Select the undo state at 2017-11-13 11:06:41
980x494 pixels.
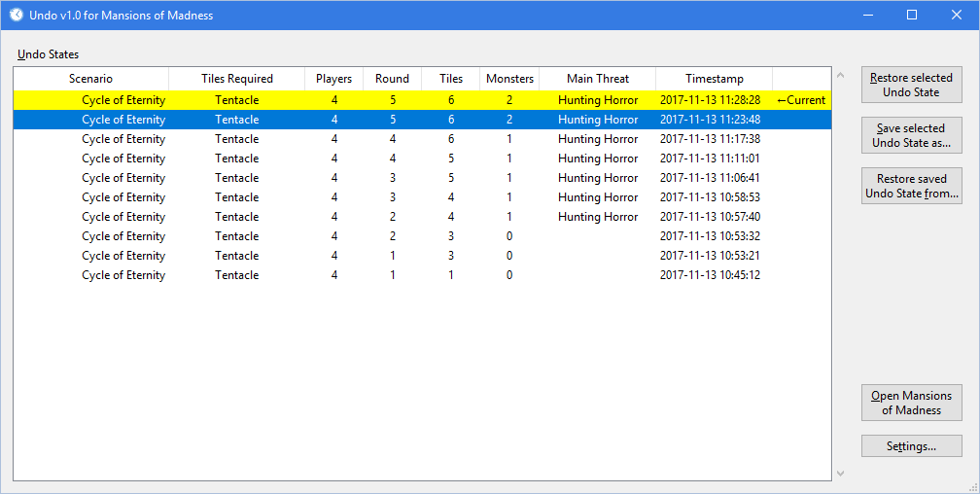[x=423, y=178]
